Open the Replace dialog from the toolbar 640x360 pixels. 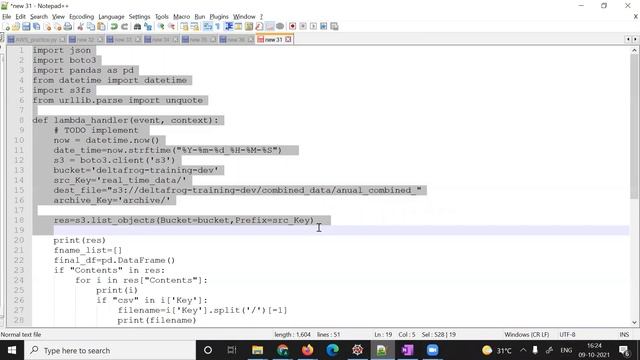pyautogui.click(x=148, y=27)
